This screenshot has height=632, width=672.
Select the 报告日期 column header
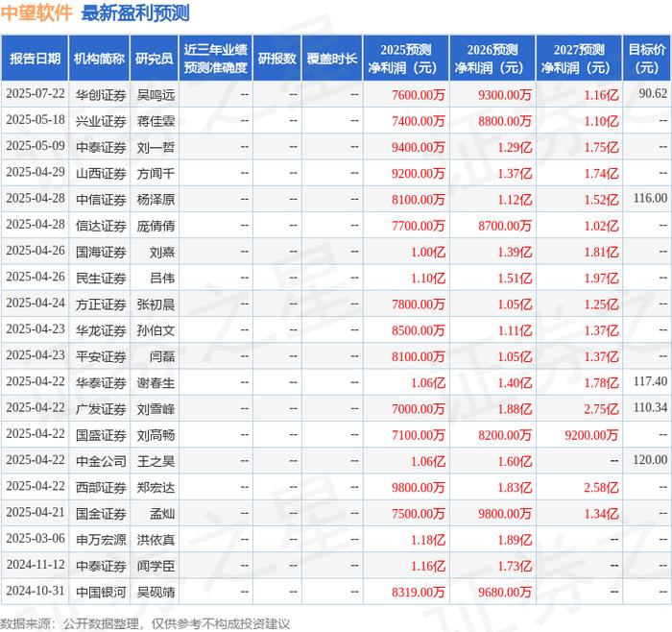(x=35, y=59)
